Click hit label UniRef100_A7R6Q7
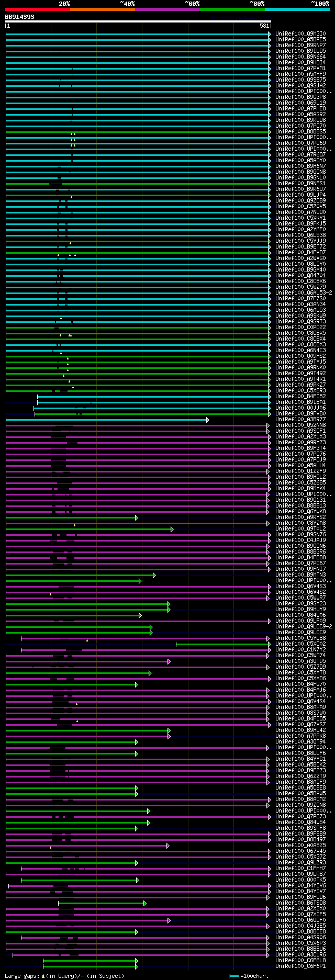The width and height of the screenshot is (335, 980). [x=300, y=155]
